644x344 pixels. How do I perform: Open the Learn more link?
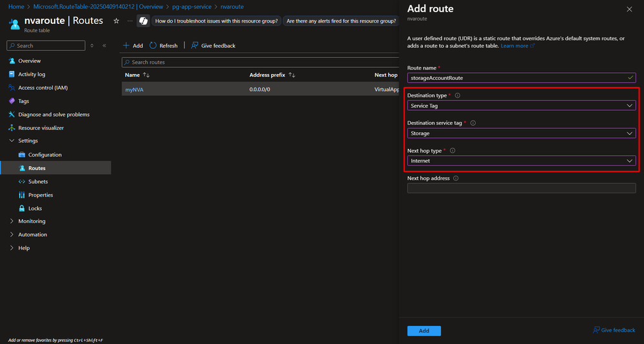click(x=514, y=46)
